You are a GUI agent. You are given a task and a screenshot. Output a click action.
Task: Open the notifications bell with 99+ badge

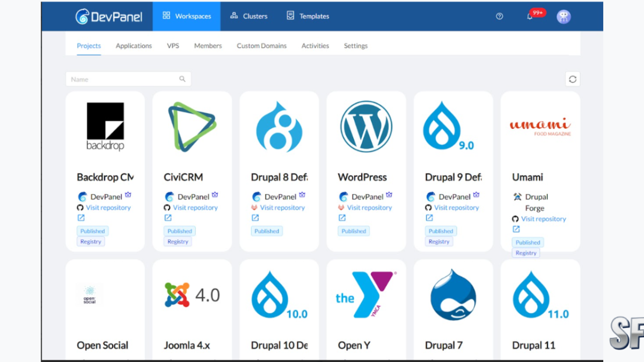[531, 17]
